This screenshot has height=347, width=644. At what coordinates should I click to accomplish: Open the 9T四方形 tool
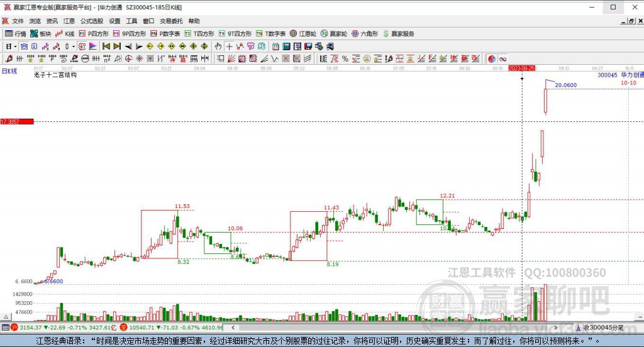coord(235,34)
